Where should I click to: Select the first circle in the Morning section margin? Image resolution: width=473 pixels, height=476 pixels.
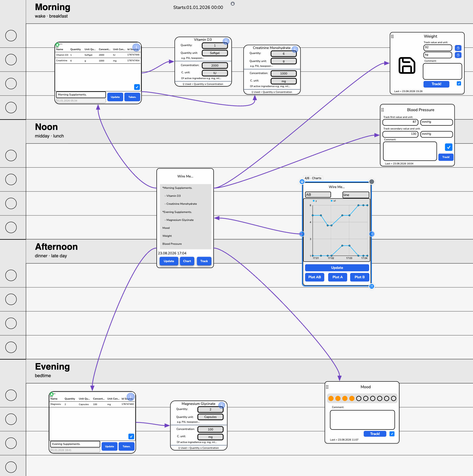click(11, 36)
